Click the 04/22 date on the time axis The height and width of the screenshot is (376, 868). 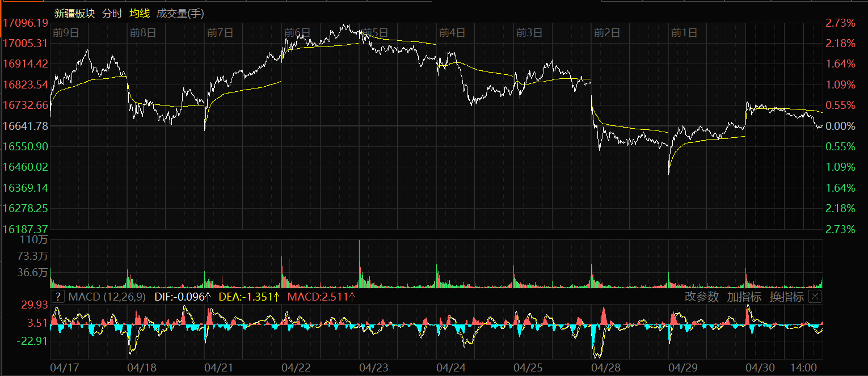(x=296, y=367)
